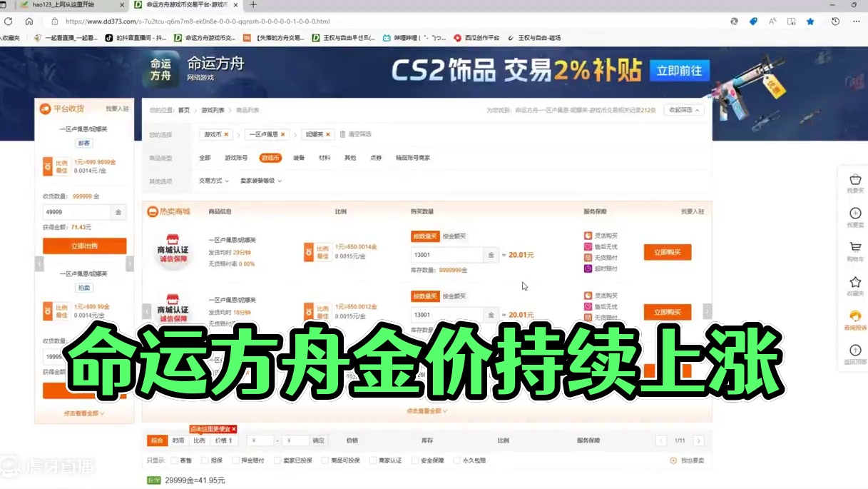Open the 购物车 cart icon
Image resolution: width=868 pixels, height=489 pixels.
855,248
